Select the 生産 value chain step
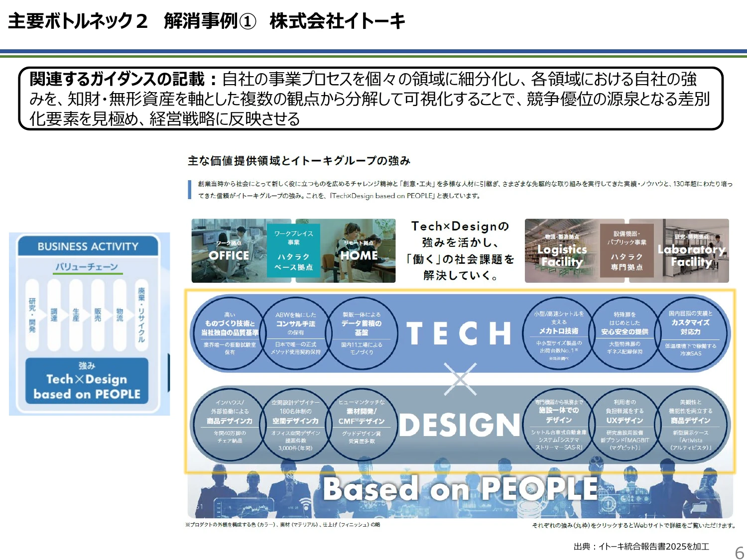The height and width of the screenshot is (560, 747). [76, 315]
